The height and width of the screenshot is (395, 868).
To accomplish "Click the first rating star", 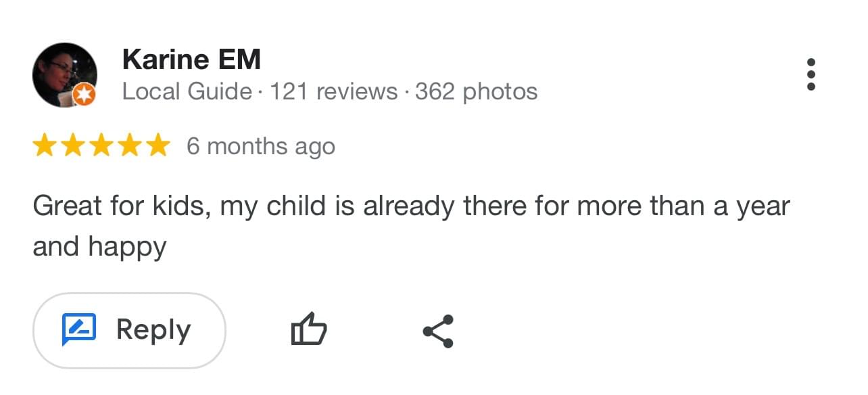I will coord(45,145).
